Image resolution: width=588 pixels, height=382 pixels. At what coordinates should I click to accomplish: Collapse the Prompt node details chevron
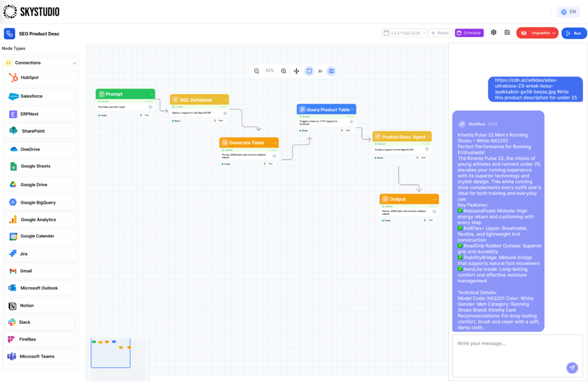pos(150,107)
